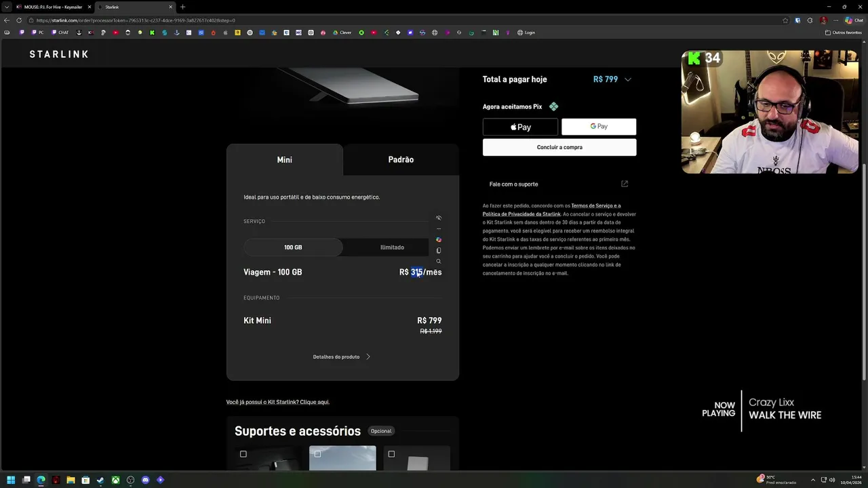This screenshot has width=868, height=488.
Task: Open the Bitwarden extension icon
Action: 797,20
